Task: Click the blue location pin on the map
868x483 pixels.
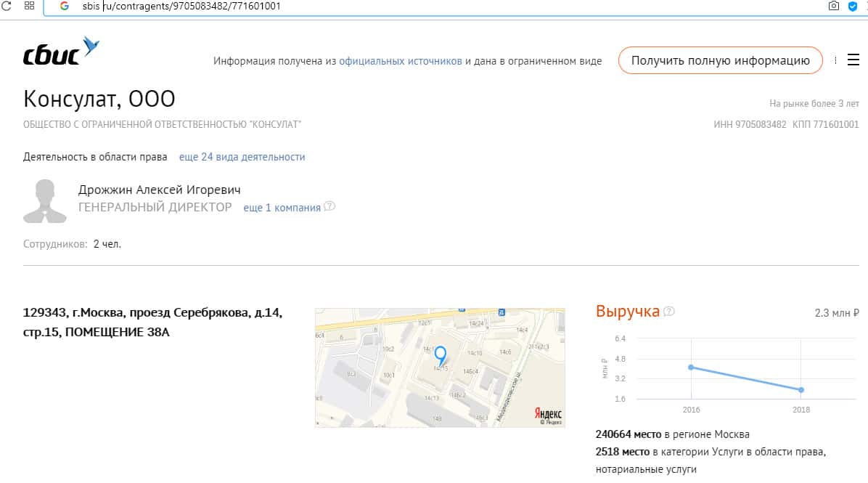Action: (x=441, y=356)
